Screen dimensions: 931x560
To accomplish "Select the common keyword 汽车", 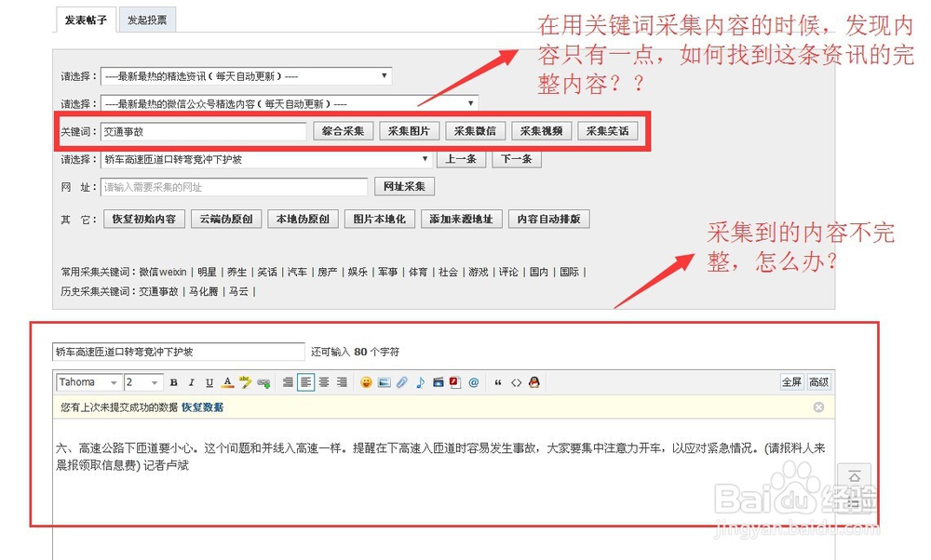I will pyautogui.click(x=298, y=272).
